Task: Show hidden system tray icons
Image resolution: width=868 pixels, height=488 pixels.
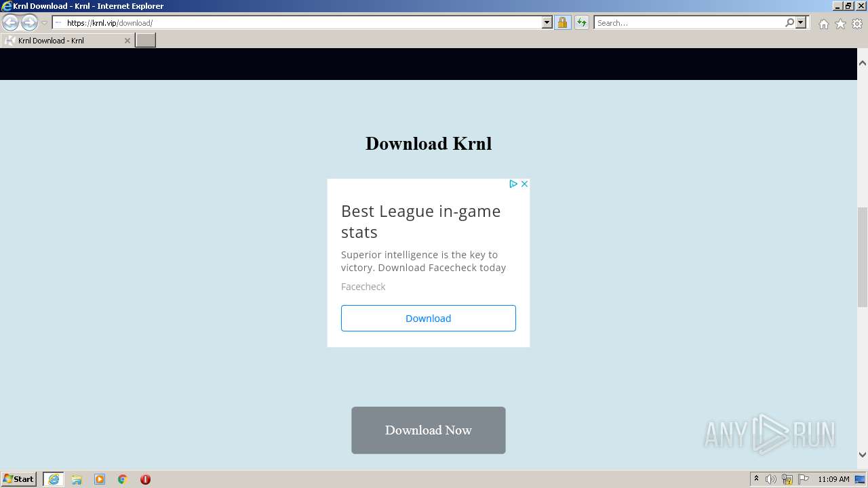Action: point(757,479)
